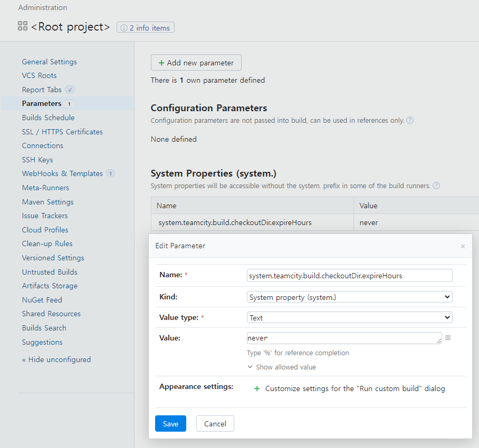
Task: Open Clean-up Rules in the sidebar
Action: click(47, 244)
